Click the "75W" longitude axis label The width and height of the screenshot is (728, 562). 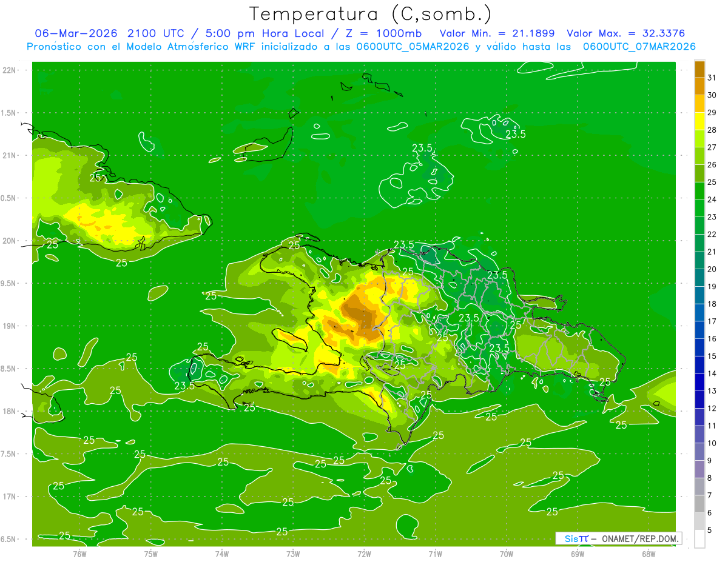(150, 554)
